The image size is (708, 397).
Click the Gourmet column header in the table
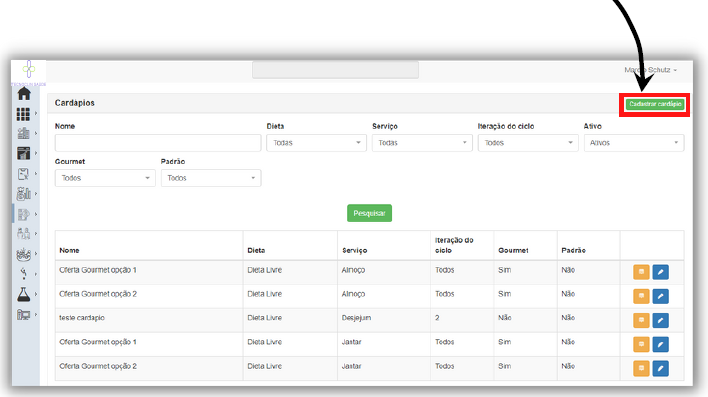pyautogui.click(x=513, y=250)
